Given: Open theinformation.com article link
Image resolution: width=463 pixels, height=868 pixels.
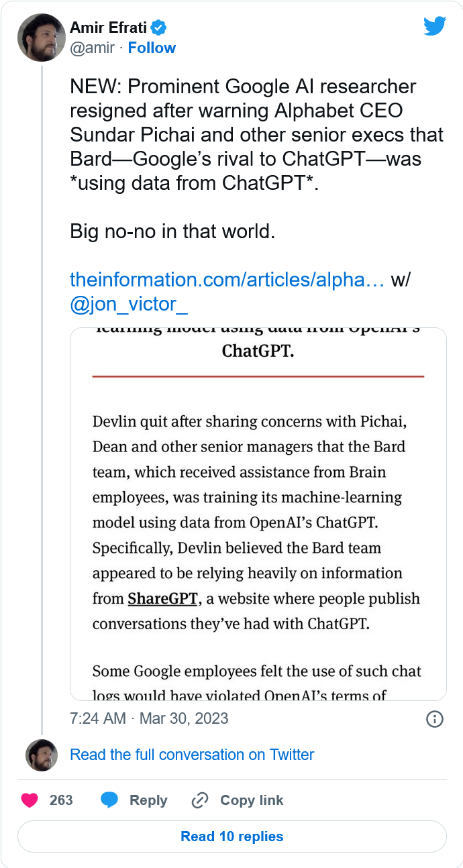Looking at the screenshot, I should [x=227, y=280].
